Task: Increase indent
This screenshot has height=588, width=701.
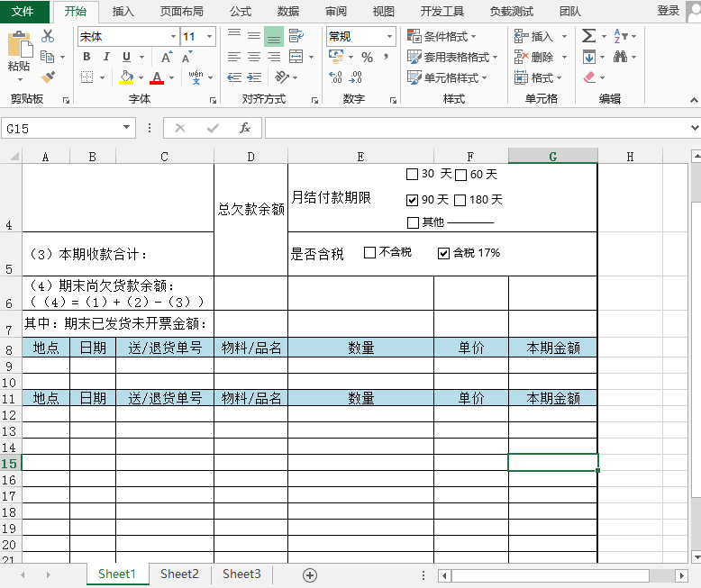Action: coord(254,77)
